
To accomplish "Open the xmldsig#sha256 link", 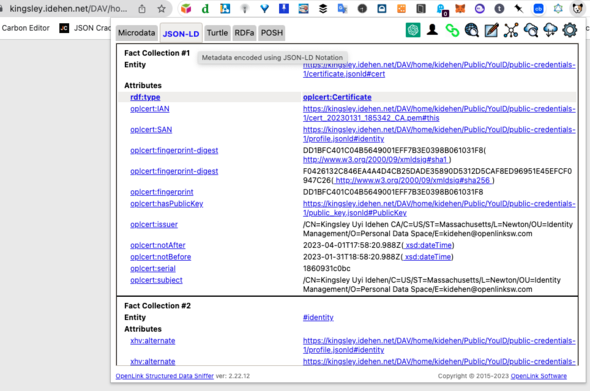I will pos(413,181).
